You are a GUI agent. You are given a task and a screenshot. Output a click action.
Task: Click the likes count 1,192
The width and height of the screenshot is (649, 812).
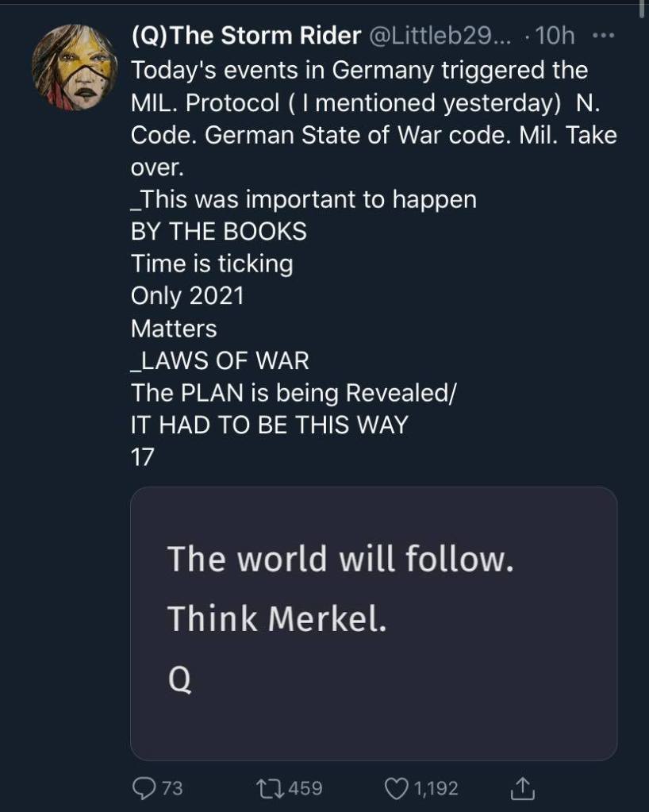(436, 788)
